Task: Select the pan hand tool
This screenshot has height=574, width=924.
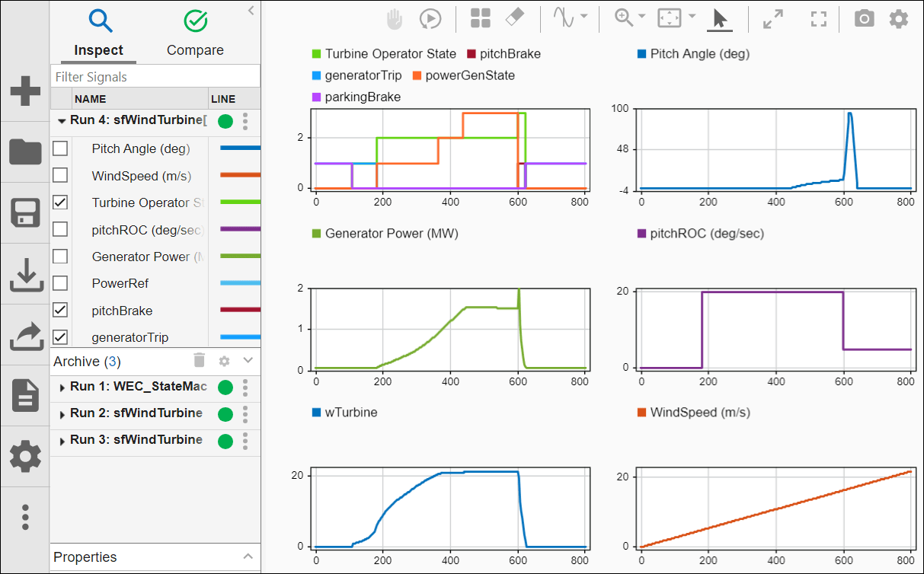Action: pyautogui.click(x=395, y=19)
